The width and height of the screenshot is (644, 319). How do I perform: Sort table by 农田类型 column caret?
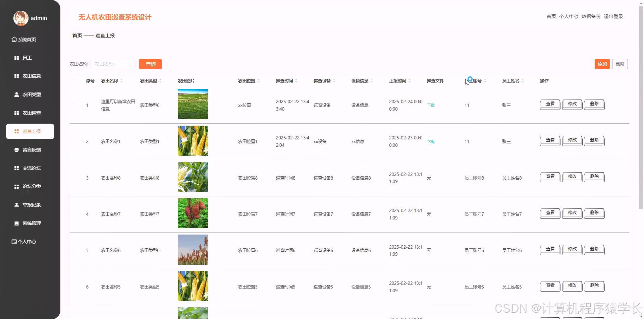(x=160, y=81)
